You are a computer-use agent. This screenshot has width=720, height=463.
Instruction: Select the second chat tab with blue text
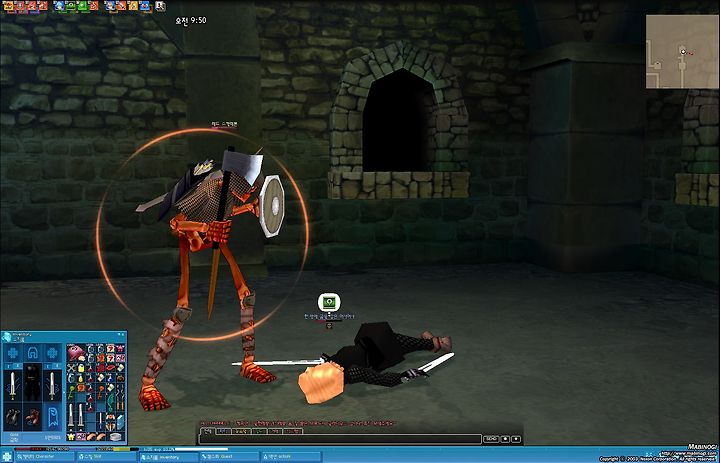pos(224,431)
